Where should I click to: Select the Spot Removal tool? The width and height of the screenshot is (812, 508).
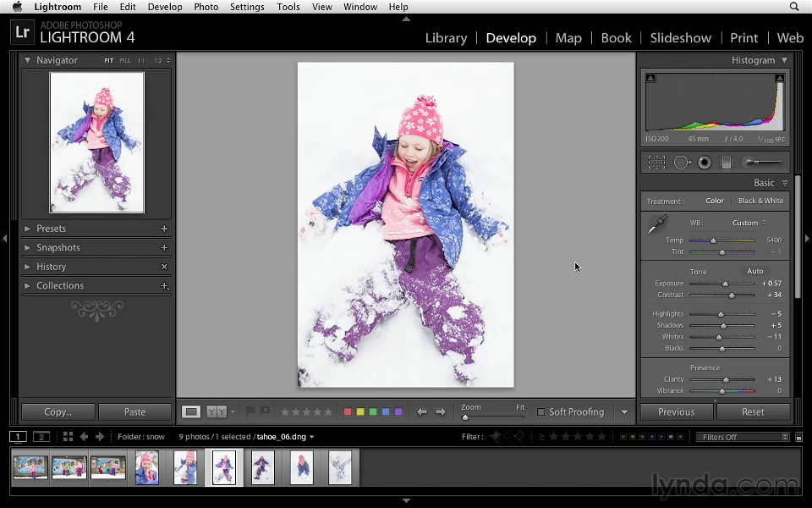[x=683, y=162]
